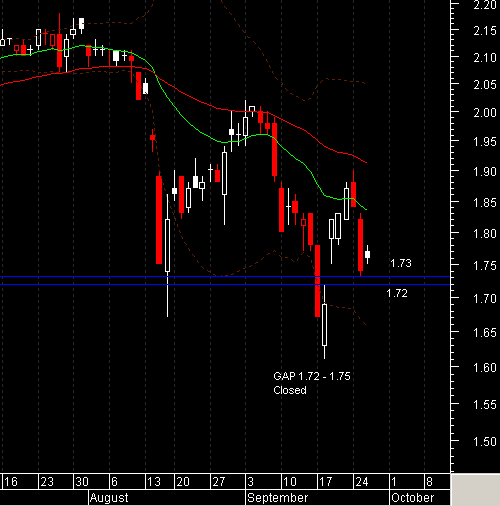Click the 'GAP 1.72 - 1.75' annotation

click(x=312, y=376)
